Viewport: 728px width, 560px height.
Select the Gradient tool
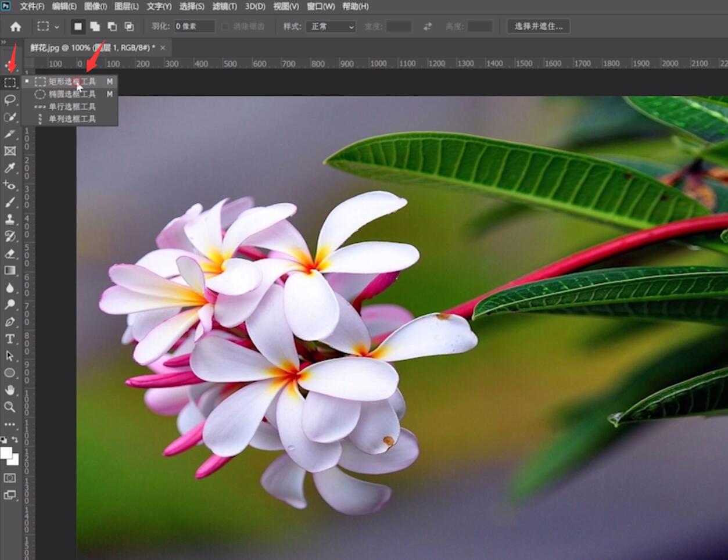tap(10, 271)
